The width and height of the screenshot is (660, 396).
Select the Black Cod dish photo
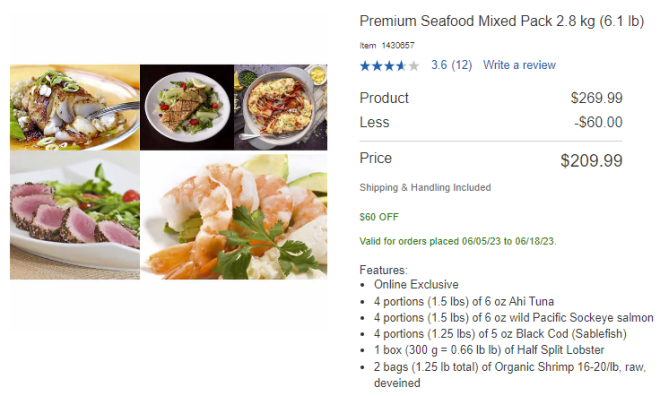pos(75,107)
